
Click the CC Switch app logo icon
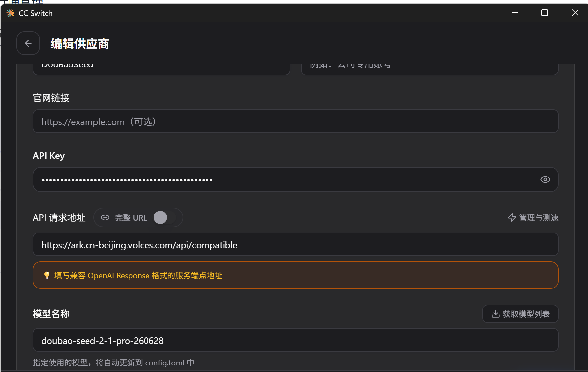10,13
